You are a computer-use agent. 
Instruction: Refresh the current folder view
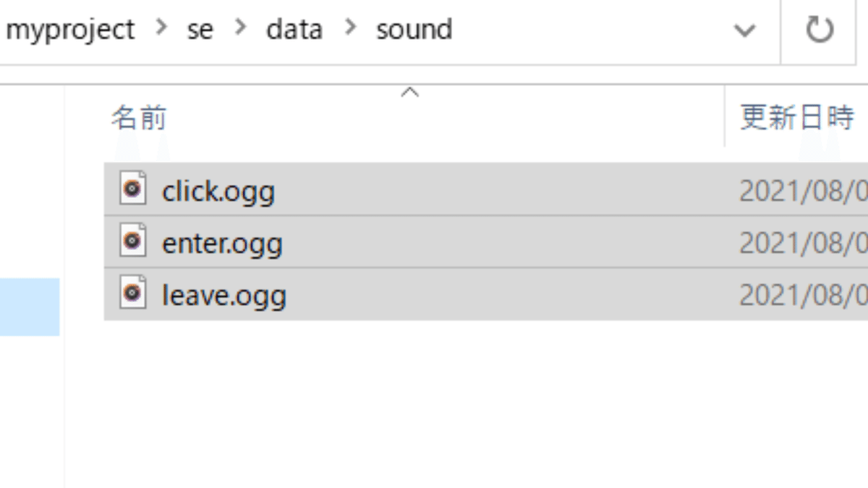click(x=820, y=30)
